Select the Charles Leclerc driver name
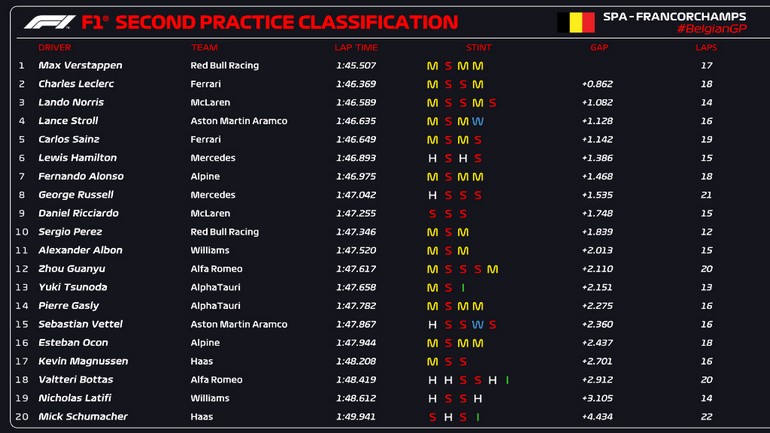This screenshot has width=770, height=433. click(76, 84)
